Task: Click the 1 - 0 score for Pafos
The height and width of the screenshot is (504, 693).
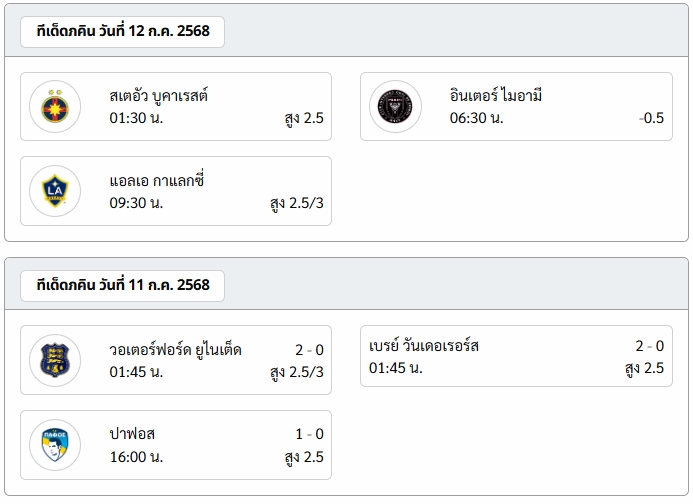Action: [x=309, y=434]
